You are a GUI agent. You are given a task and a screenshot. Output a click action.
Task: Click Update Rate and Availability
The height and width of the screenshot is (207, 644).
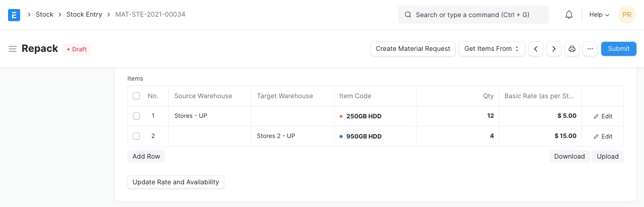pyautogui.click(x=176, y=182)
